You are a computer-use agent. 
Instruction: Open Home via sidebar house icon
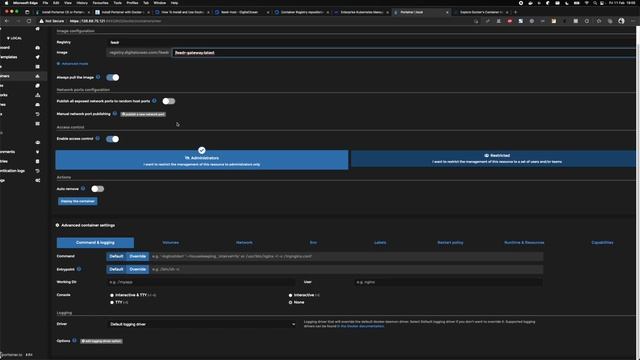click(x=38, y=29)
